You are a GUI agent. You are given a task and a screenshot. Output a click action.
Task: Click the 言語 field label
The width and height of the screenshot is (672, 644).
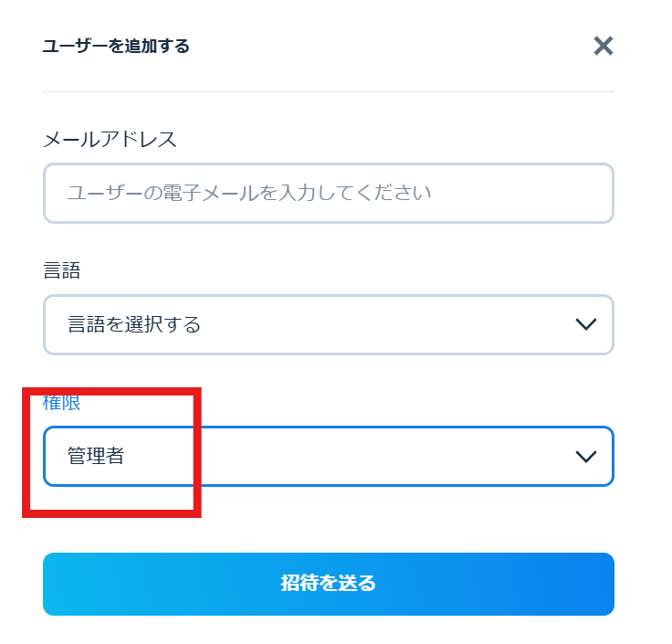pyautogui.click(x=62, y=270)
